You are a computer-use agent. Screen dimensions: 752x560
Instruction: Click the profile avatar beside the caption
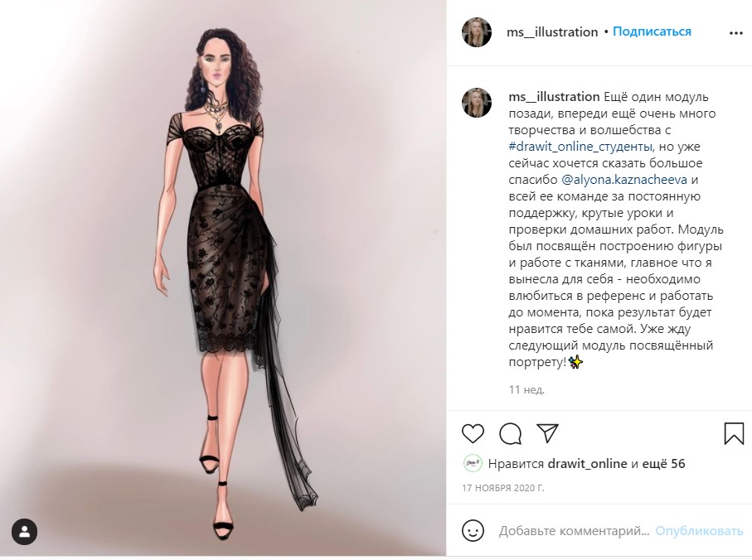[x=477, y=103]
